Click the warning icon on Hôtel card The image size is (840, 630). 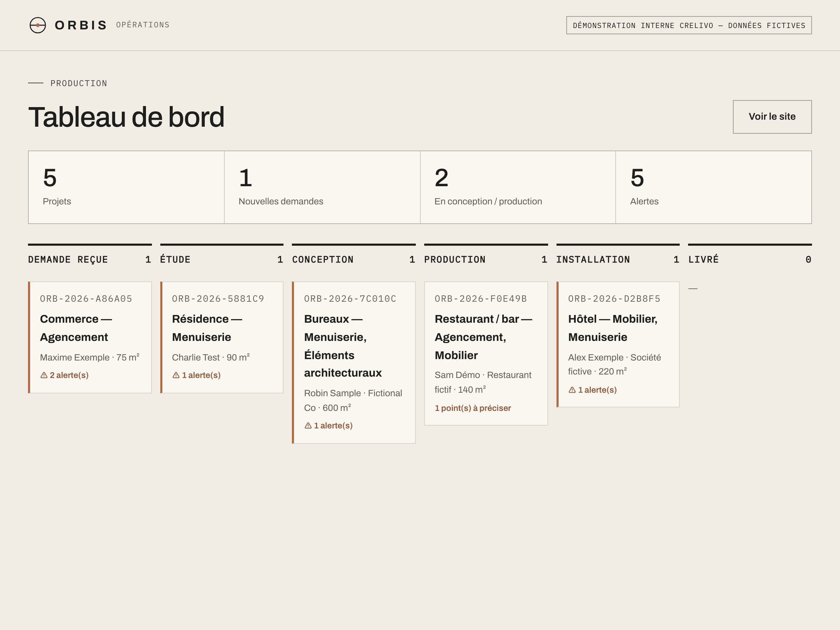tap(572, 390)
